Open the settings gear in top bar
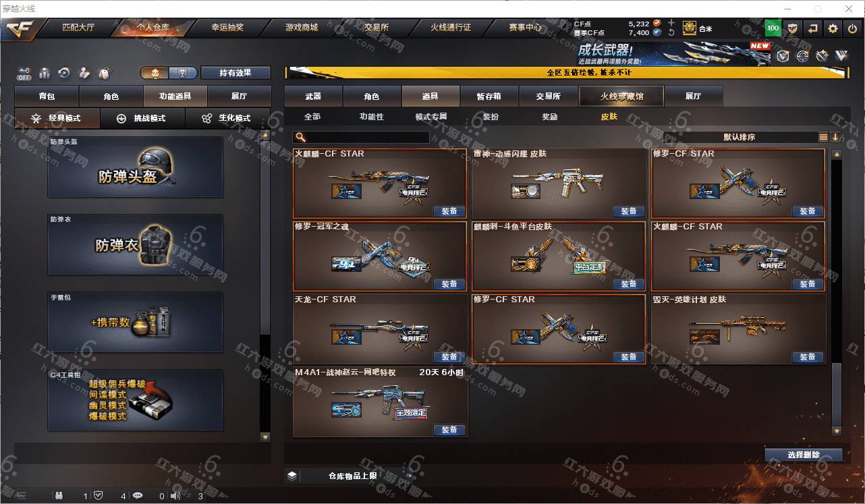 pos(833,28)
